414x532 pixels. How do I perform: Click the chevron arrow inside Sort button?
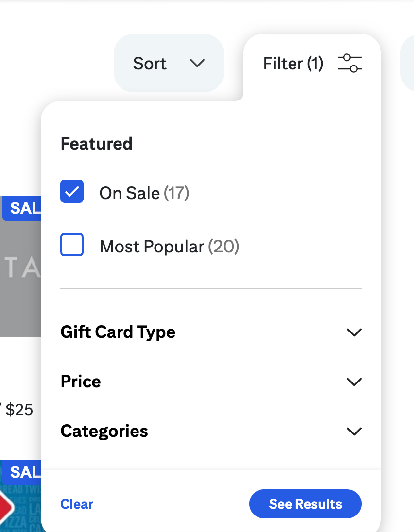(197, 64)
